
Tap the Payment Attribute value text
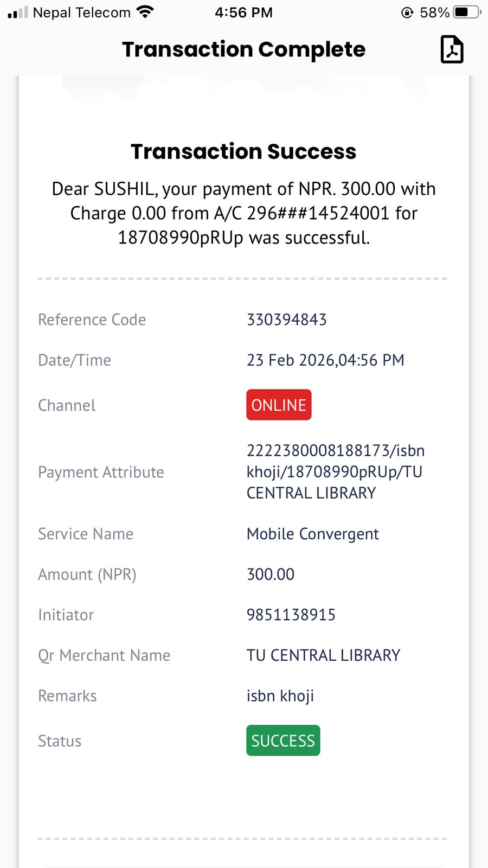pyautogui.click(x=335, y=471)
